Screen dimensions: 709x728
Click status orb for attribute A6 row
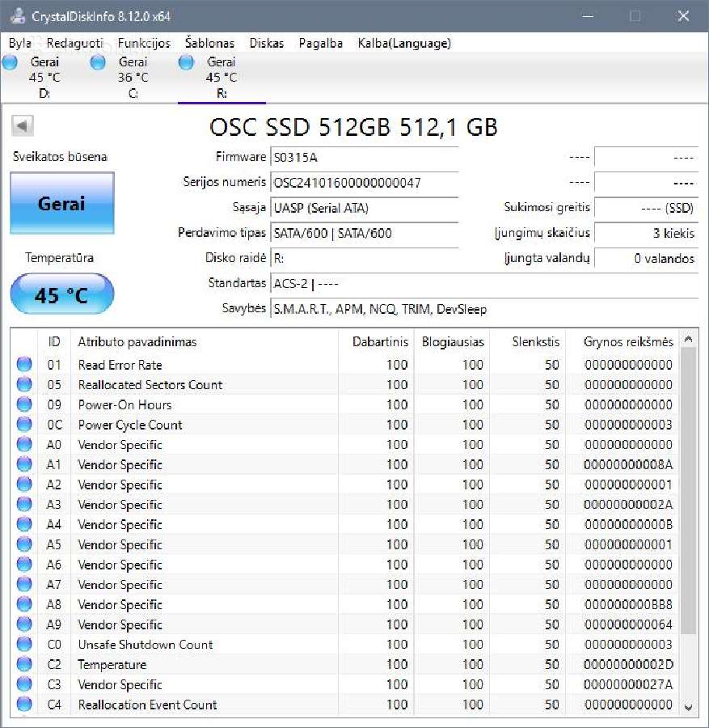(x=24, y=564)
